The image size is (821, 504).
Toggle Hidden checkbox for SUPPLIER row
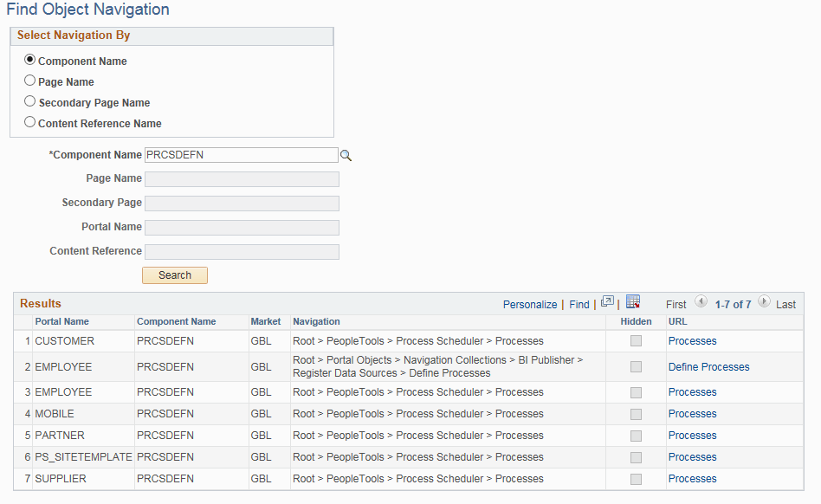coord(636,479)
